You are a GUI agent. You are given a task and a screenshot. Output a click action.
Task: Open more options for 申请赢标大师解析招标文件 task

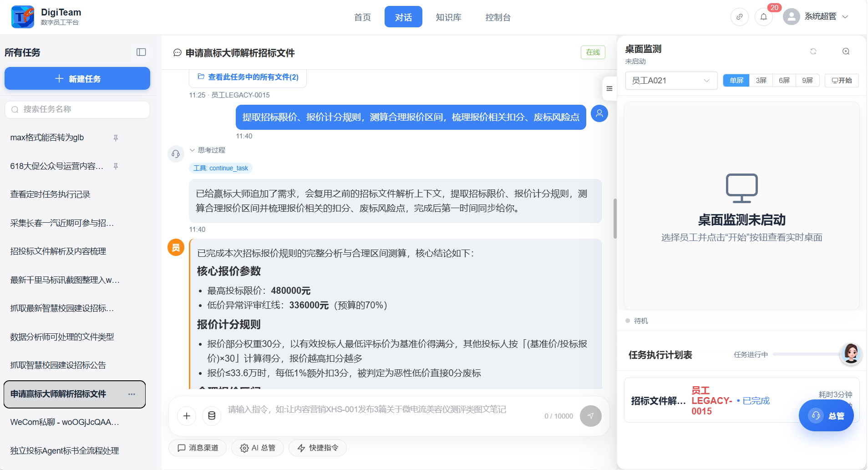point(132,394)
